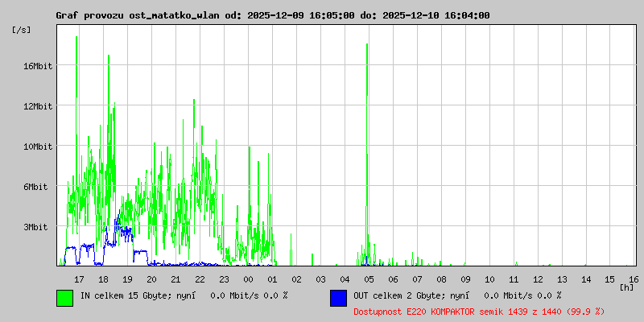This screenshot has width=644, height=322.
Task: Click the '09' hour label on x-axis
Action: [x=465, y=279]
